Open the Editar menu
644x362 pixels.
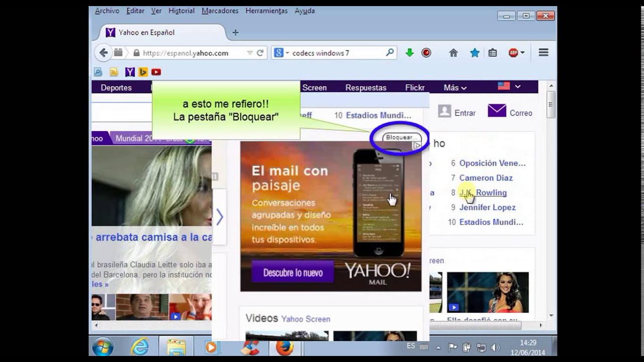pyautogui.click(x=135, y=11)
